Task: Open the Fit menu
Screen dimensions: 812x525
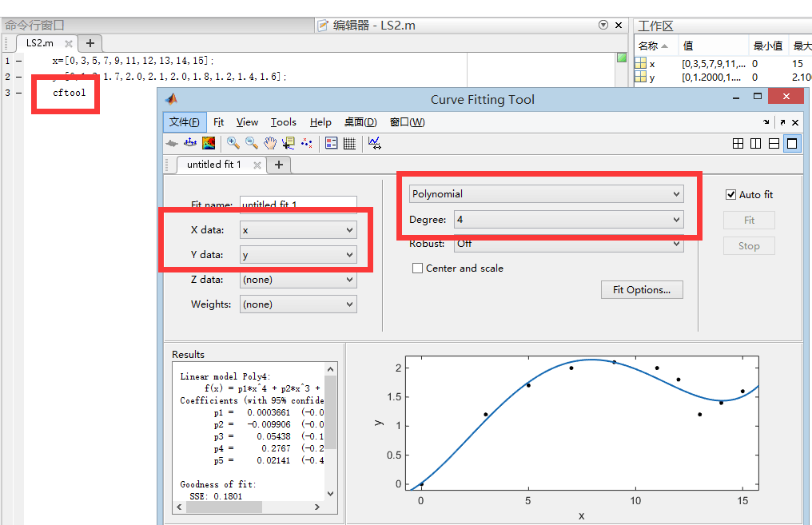Action: pos(218,122)
